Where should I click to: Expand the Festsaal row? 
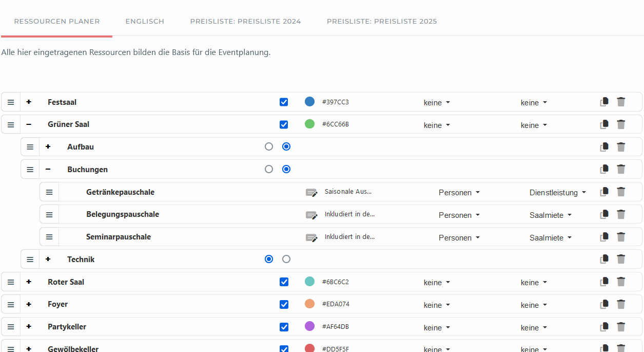tap(29, 102)
